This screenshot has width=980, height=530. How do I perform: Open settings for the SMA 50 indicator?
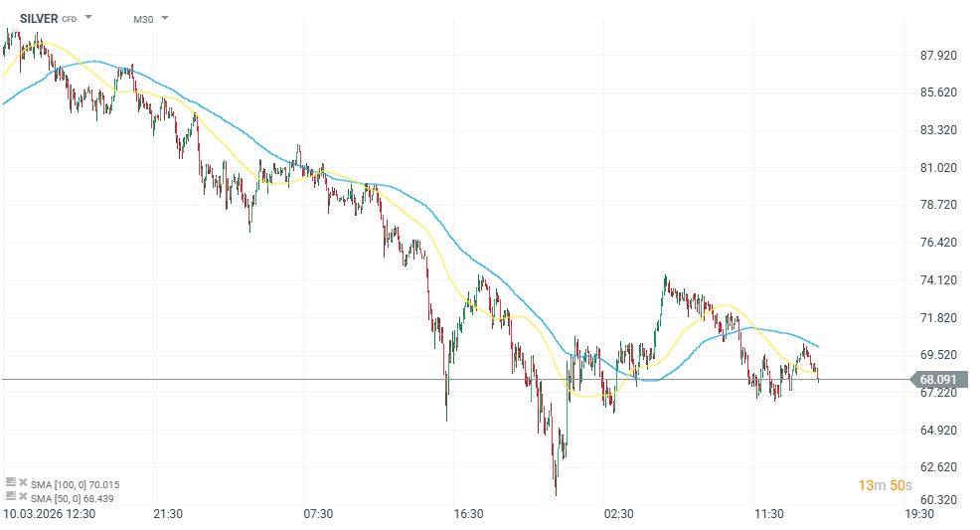tap(11, 495)
